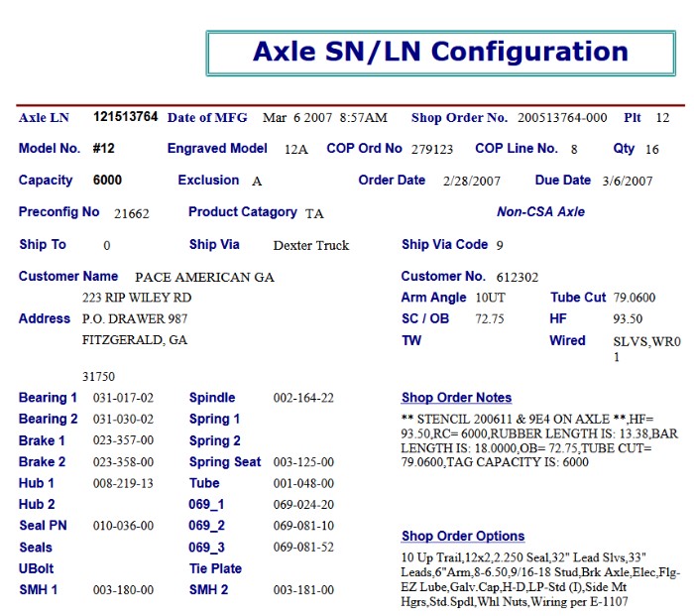Click the Capacity value 6000
This screenshot has height=616, width=694.
[107, 181]
